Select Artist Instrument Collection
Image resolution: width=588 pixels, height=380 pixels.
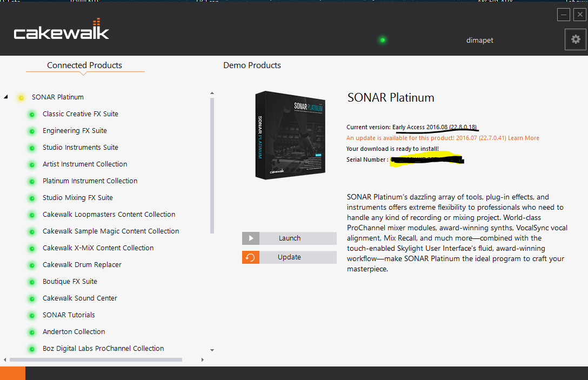[x=85, y=164]
